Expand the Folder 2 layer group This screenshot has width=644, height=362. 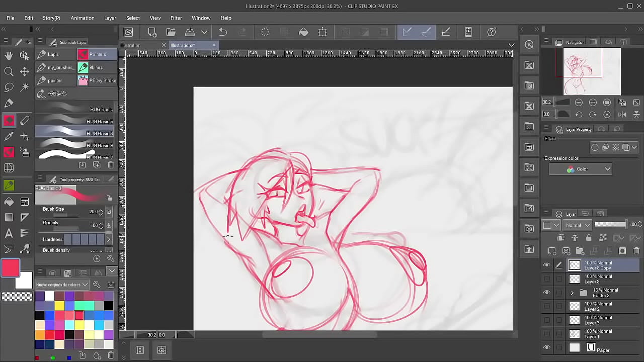[572, 293]
